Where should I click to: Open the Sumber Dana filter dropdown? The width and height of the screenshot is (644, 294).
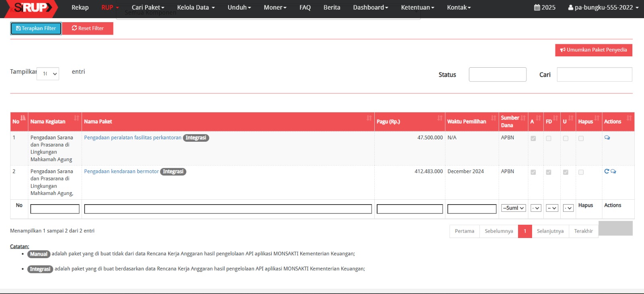tap(513, 208)
